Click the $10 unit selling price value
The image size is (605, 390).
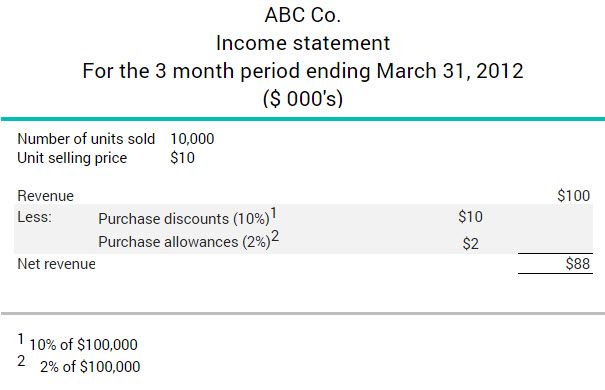tap(183, 158)
